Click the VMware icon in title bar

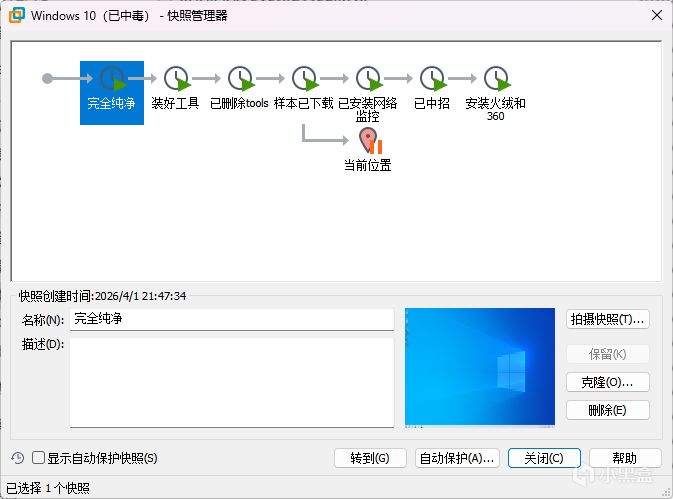(17, 15)
